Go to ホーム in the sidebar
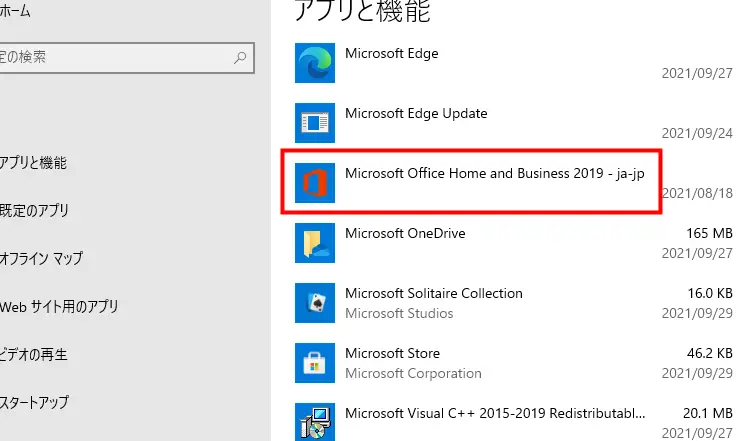The image size is (737, 441). pyautogui.click(x=14, y=12)
